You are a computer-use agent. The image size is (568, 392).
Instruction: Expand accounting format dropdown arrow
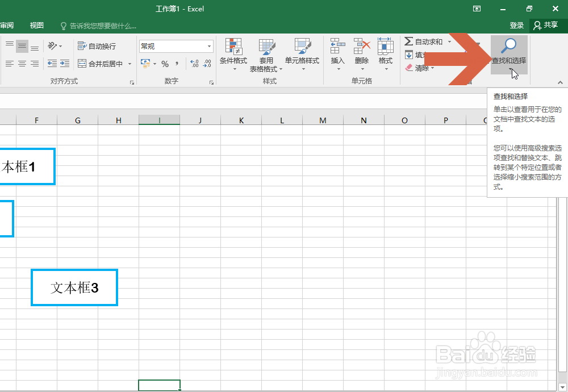coord(154,64)
